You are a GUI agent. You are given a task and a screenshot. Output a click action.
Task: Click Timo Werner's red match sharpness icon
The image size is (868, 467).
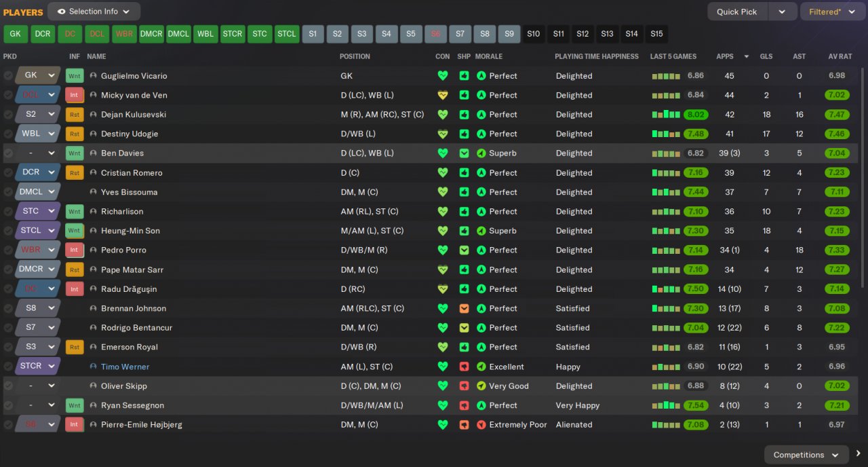click(x=464, y=367)
